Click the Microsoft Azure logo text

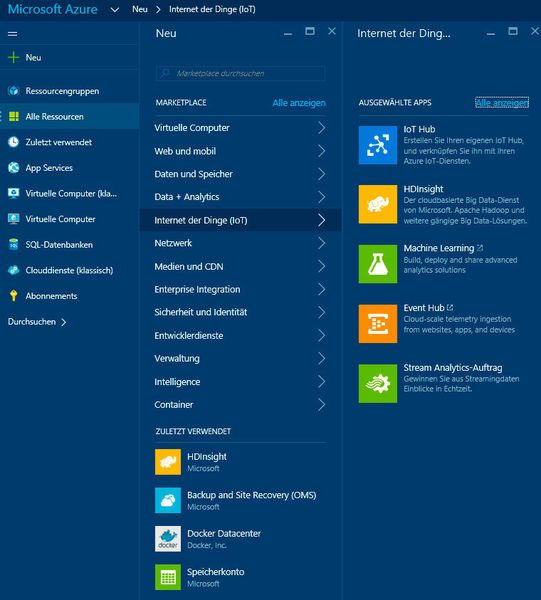tap(52, 9)
